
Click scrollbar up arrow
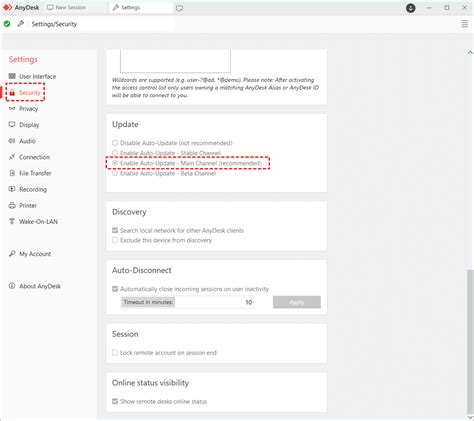pos(470,52)
